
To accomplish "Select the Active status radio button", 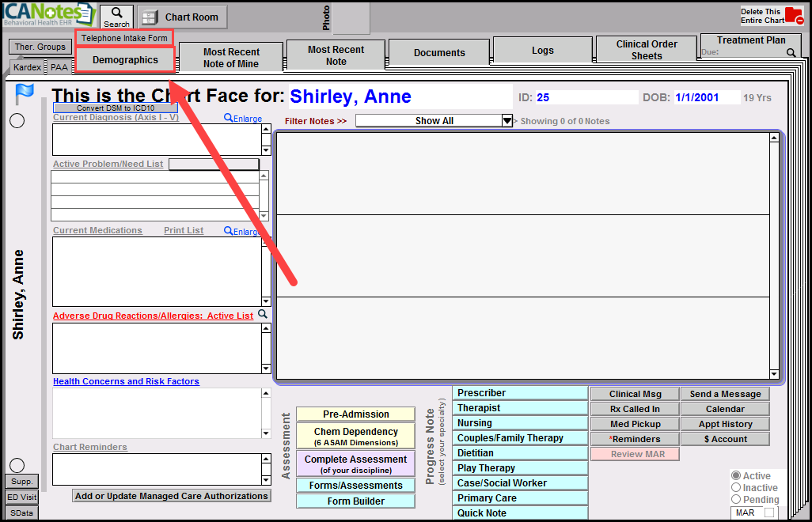I will click(736, 476).
